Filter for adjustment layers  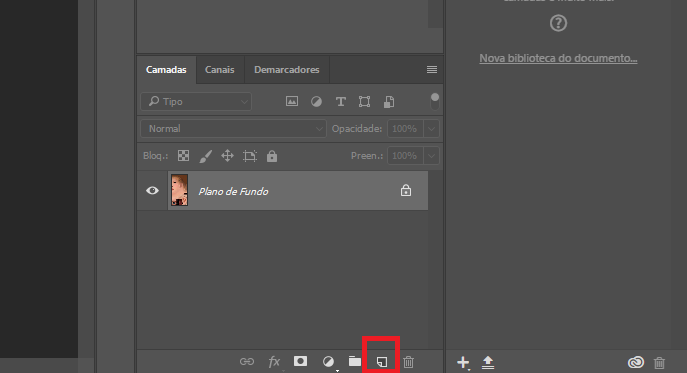click(x=316, y=102)
